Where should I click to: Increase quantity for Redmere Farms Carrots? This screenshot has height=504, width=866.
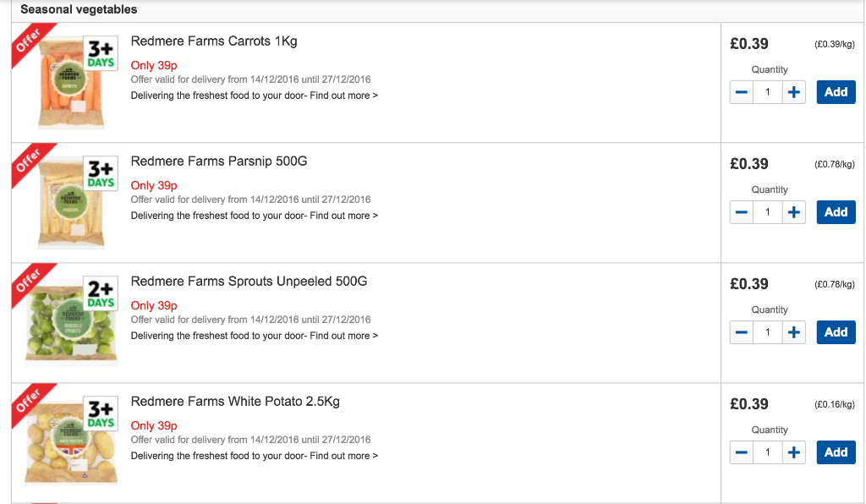[793, 92]
